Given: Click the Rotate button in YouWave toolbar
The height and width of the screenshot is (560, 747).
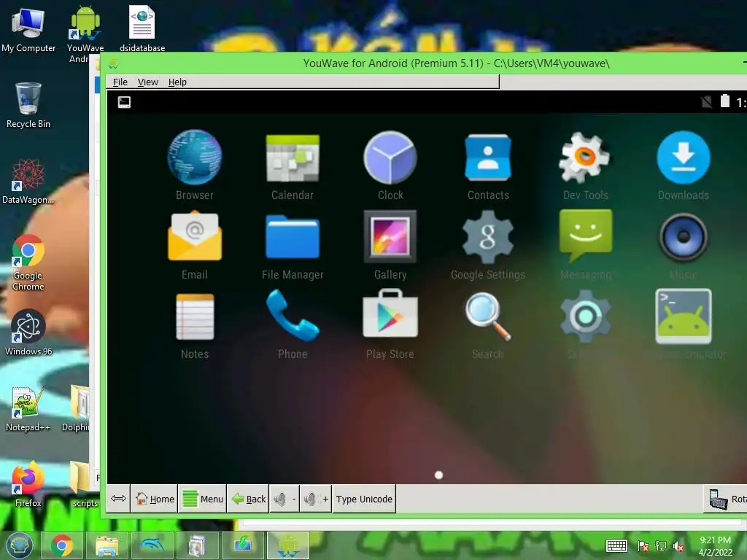Looking at the screenshot, I should pos(726,499).
